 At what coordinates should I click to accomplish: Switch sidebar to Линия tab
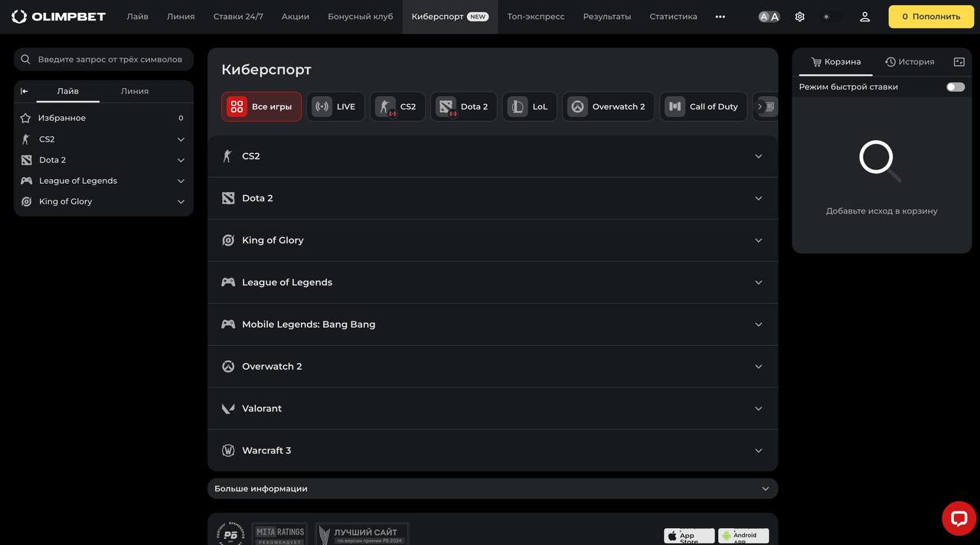coord(135,91)
